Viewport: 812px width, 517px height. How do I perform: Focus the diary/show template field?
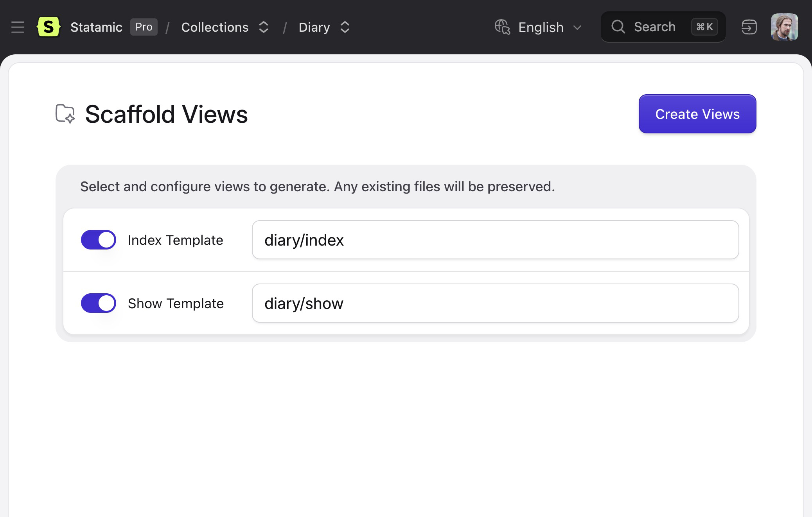point(495,303)
